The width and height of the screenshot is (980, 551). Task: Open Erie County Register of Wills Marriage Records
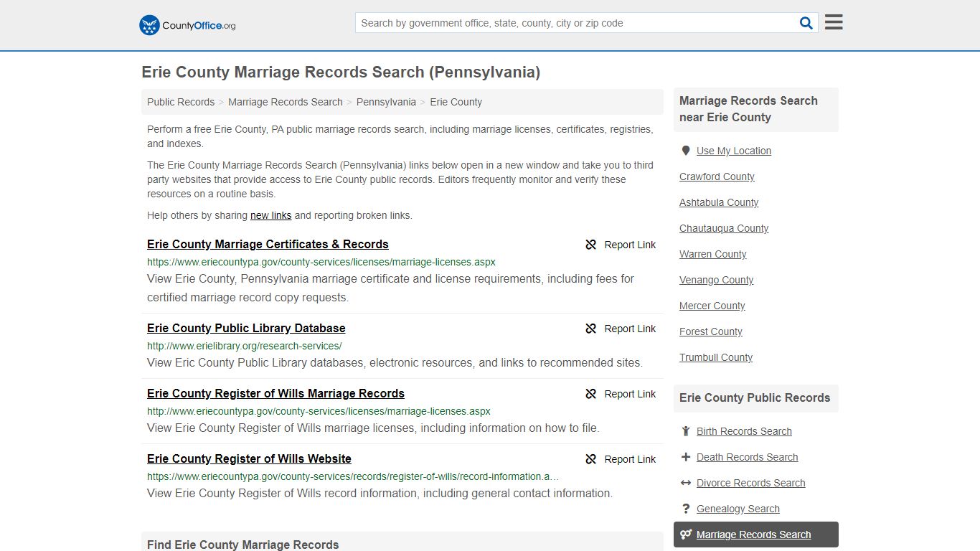[x=275, y=393]
